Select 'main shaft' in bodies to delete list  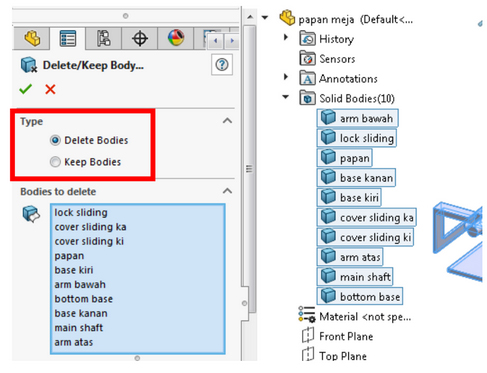[x=79, y=328]
